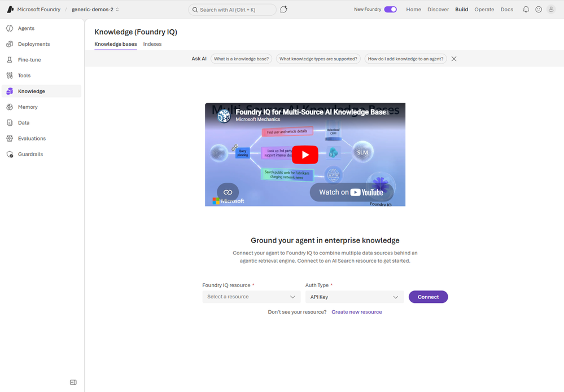Expand the generic-demos-2 project switcher
The height and width of the screenshot is (392, 564).
(x=95, y=10)
